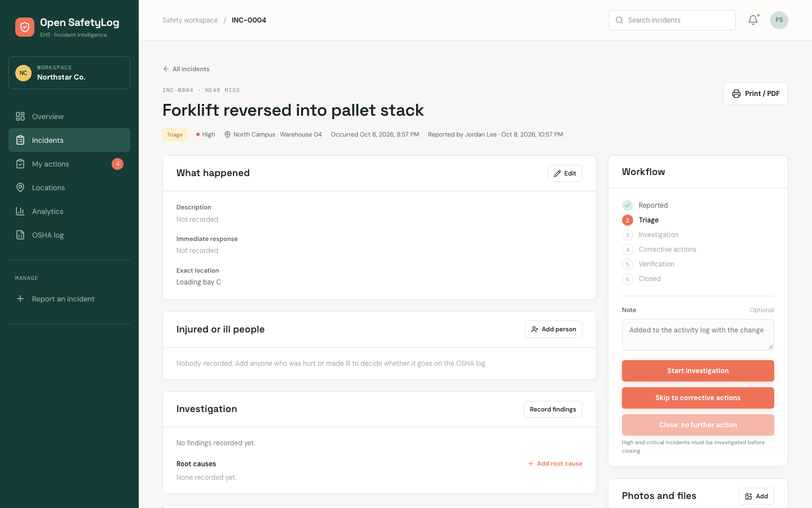Click the Incidents clipboard icon
The image size is (812, 508).
coord(20,140)
